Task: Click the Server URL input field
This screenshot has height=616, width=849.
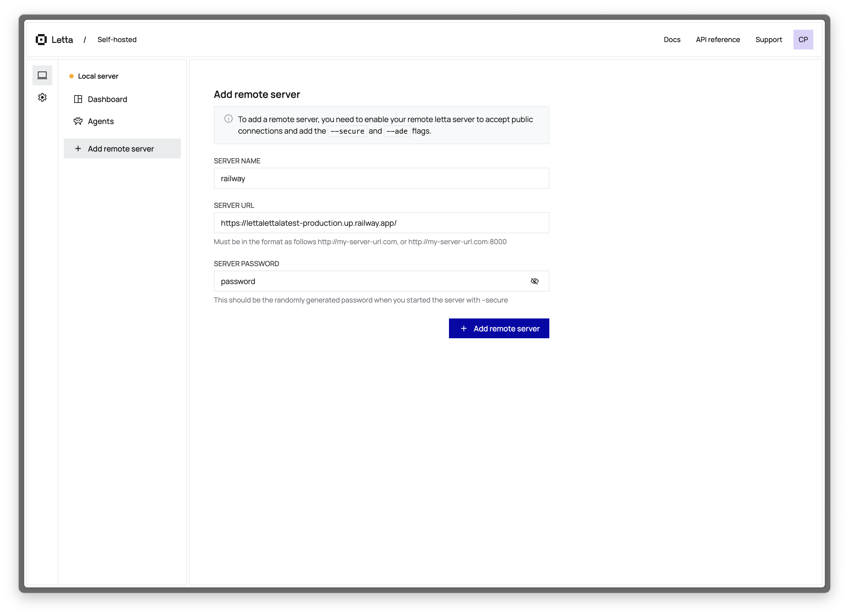Action: pyautogui.click(x=381, y=223)
